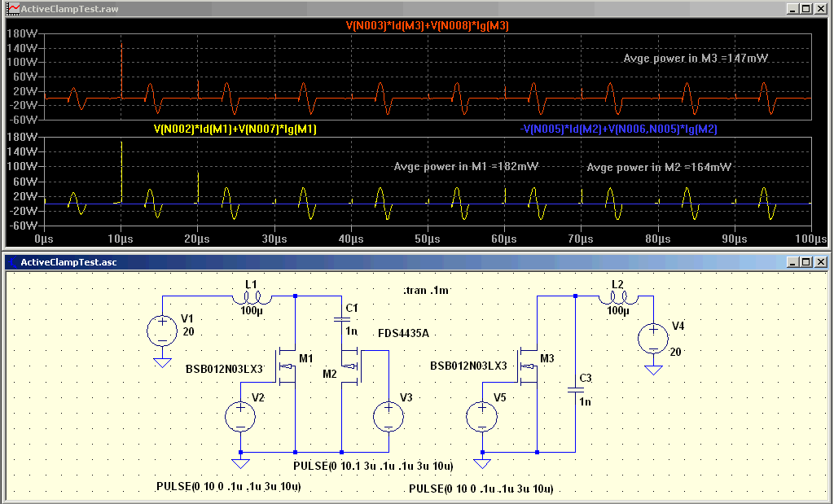Viewport: 834px width, 504px height.
Task: Click the '.tran .1m' simulation directive
Action: pyautogui.click(x=425, y=291)
